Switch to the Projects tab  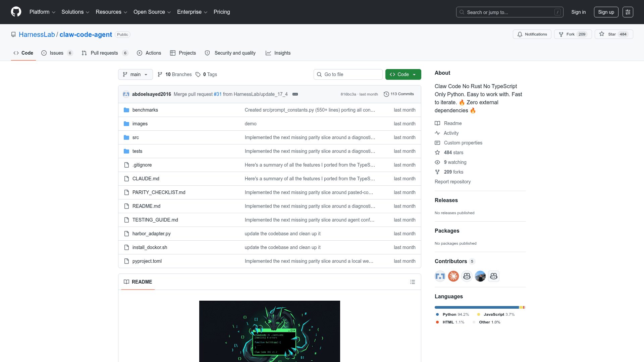pos(183,53)
